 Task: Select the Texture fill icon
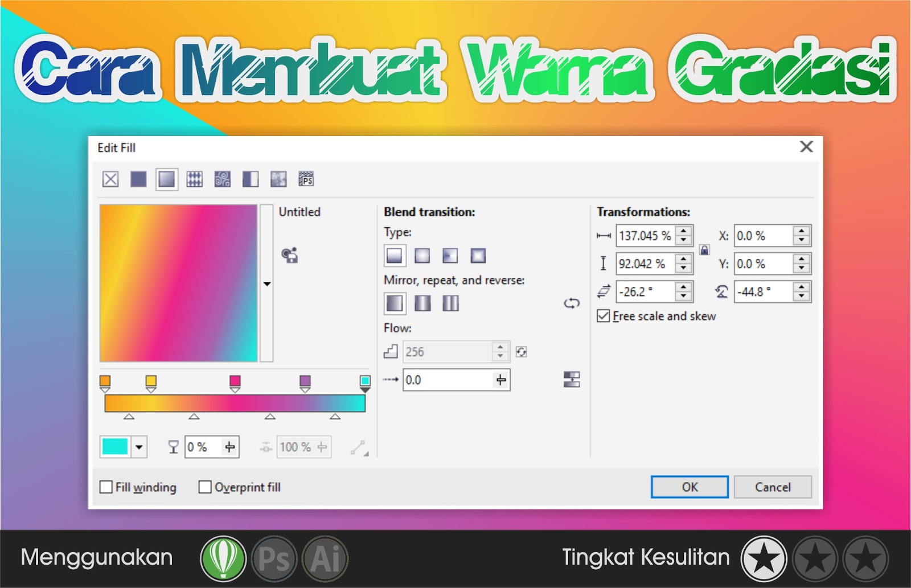click(x=278, y=179)
